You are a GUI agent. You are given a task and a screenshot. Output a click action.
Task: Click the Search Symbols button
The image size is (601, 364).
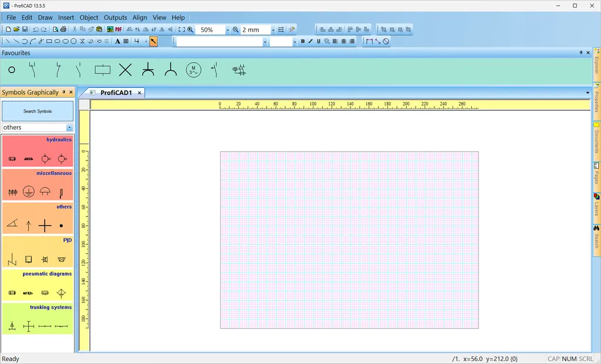(x=38, y=111)
